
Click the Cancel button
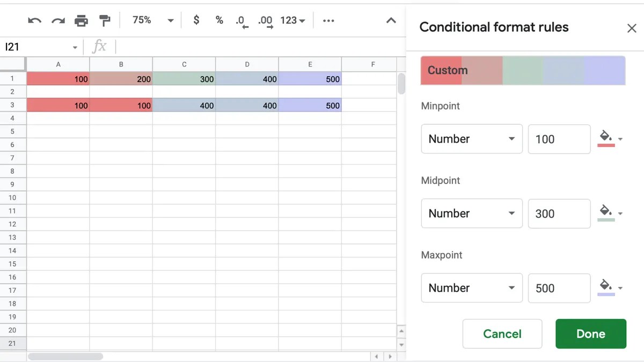coord(502,334)
